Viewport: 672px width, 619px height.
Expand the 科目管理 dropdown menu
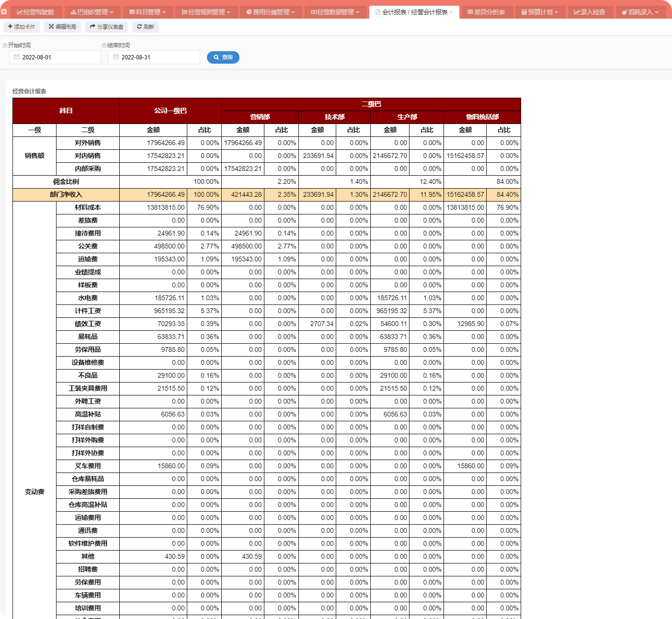(148, 12)
